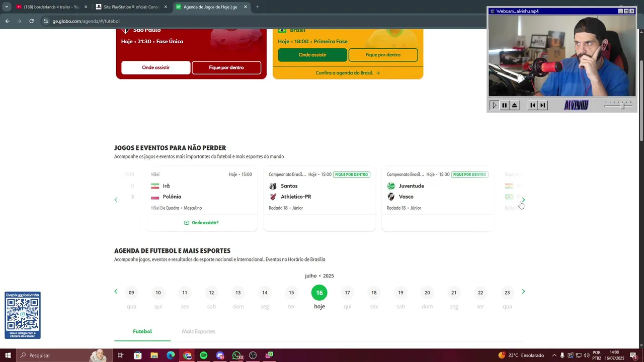Open the Windows Start menu

click(x=8, y=355)
